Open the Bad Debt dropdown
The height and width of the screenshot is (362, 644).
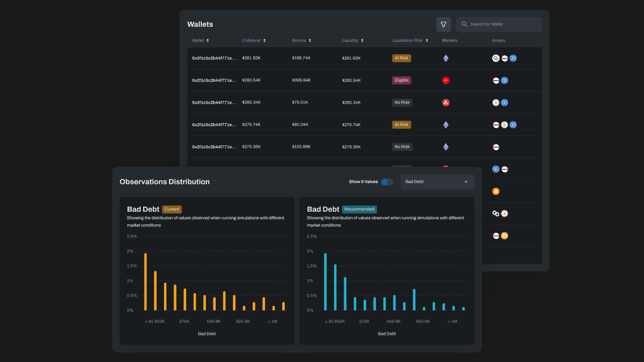(437, 182)
